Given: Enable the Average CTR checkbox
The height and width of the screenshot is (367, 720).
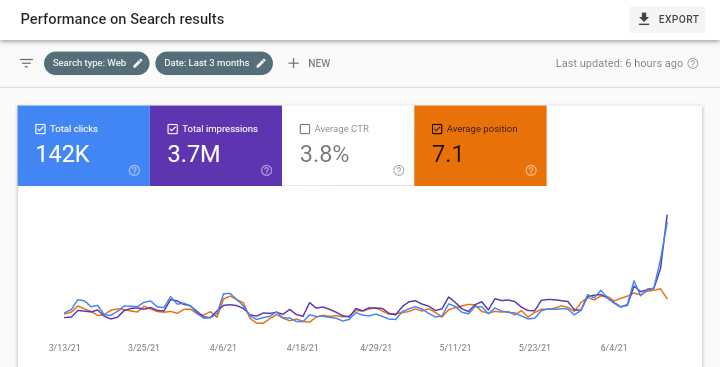Looking at the screenshot, I should [x=304, y=129].
